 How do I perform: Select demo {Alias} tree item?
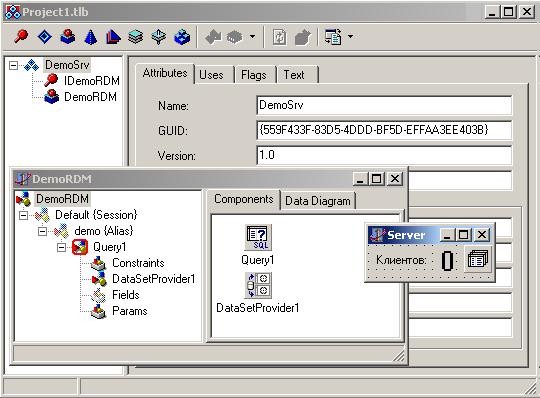coord(104,231)
